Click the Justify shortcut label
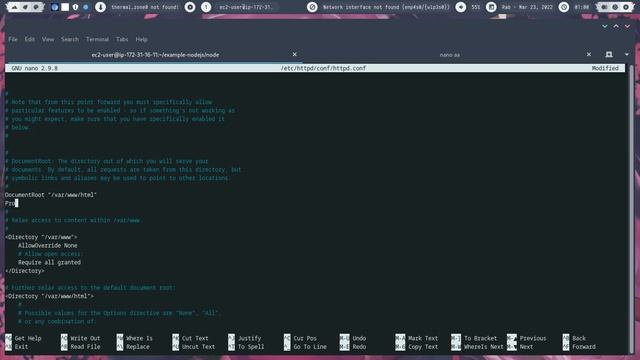 [x=249, y=338]
